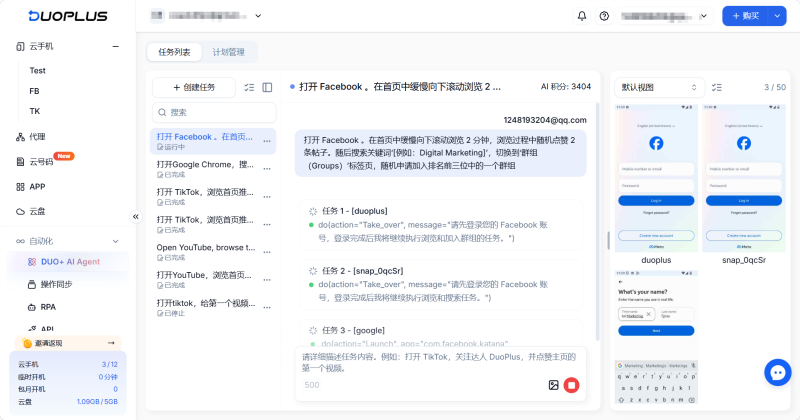
Task: Open more options for 打开tiktok stopped task
Action: (267, 307)
